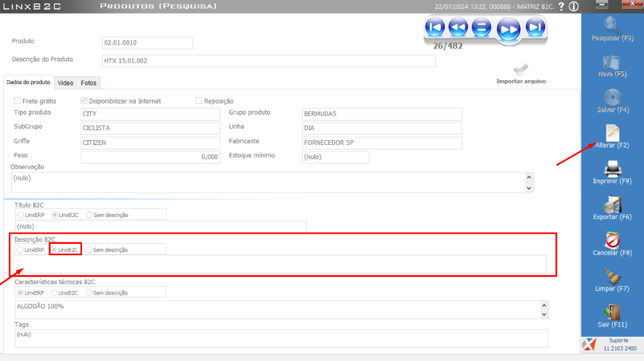The image size is (644, 361).
Task: Select LinxERP radio under Título B2C
Action: [x=21, y=215]
